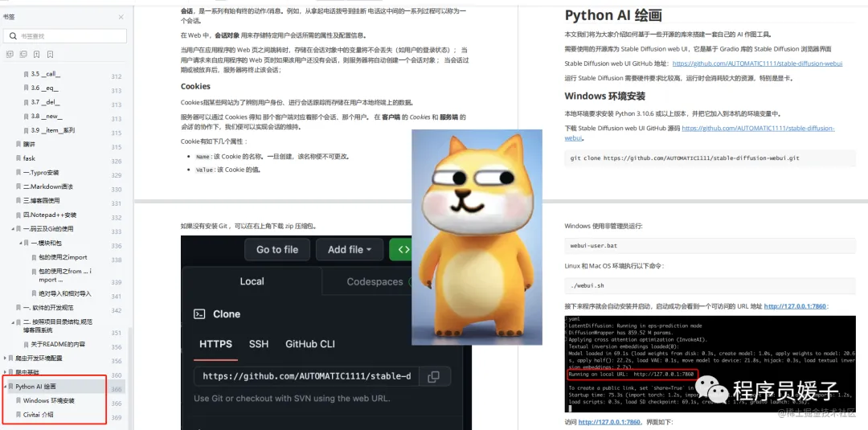Image resolution: width=868 pixels, height=430 pixels.
Task: Click bookmark icon beside 3.7 __del__
Action: (26, 102)
